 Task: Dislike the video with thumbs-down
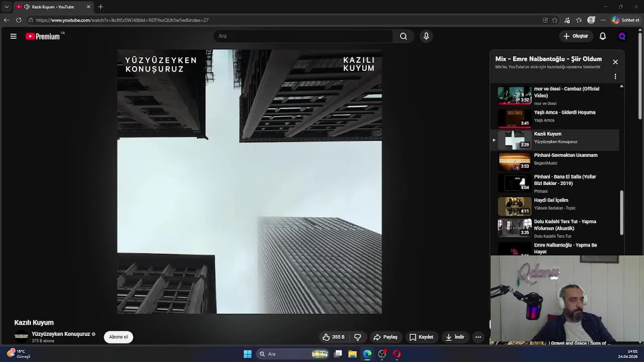click(x=358, y=337)
